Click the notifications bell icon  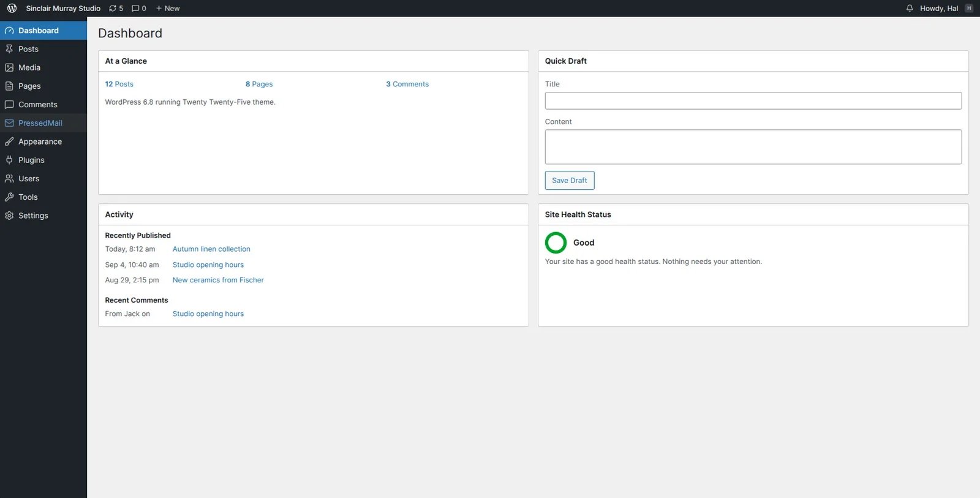coord(910,9)
